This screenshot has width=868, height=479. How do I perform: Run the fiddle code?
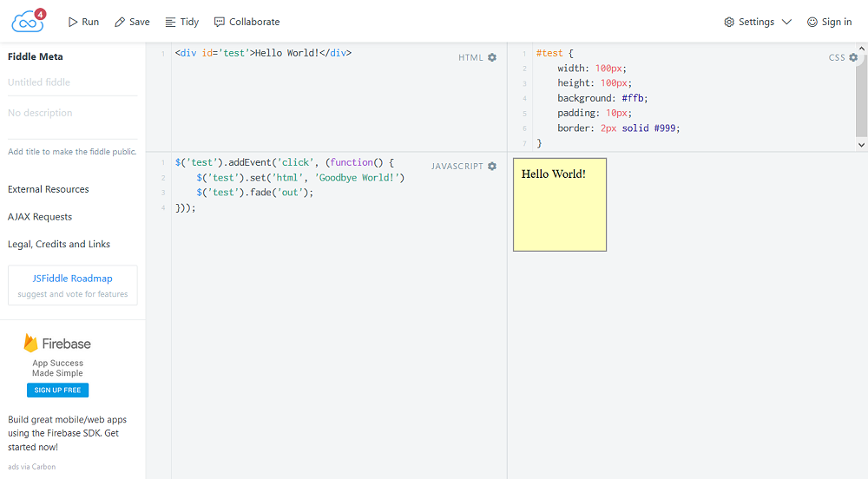(83, 22)
